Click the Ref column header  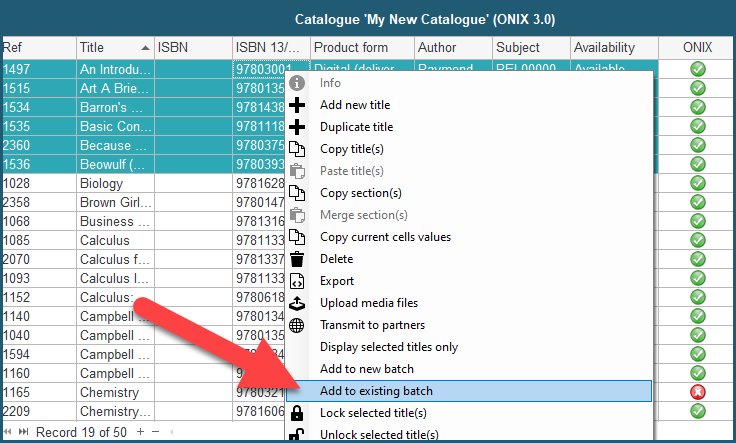38,47
